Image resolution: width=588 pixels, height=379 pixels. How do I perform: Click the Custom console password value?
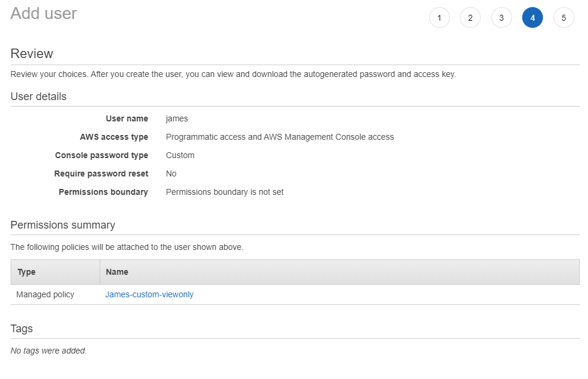[x=180, y=155]
